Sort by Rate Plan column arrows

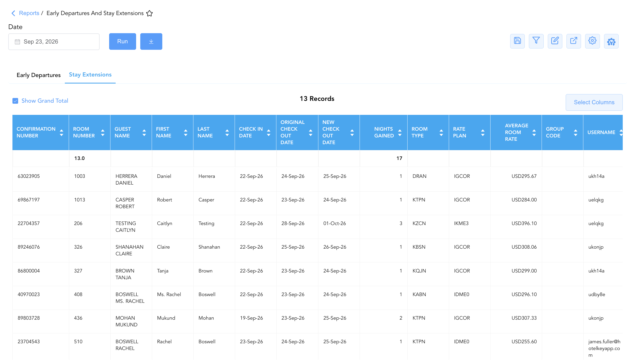[x=483, y=132]
